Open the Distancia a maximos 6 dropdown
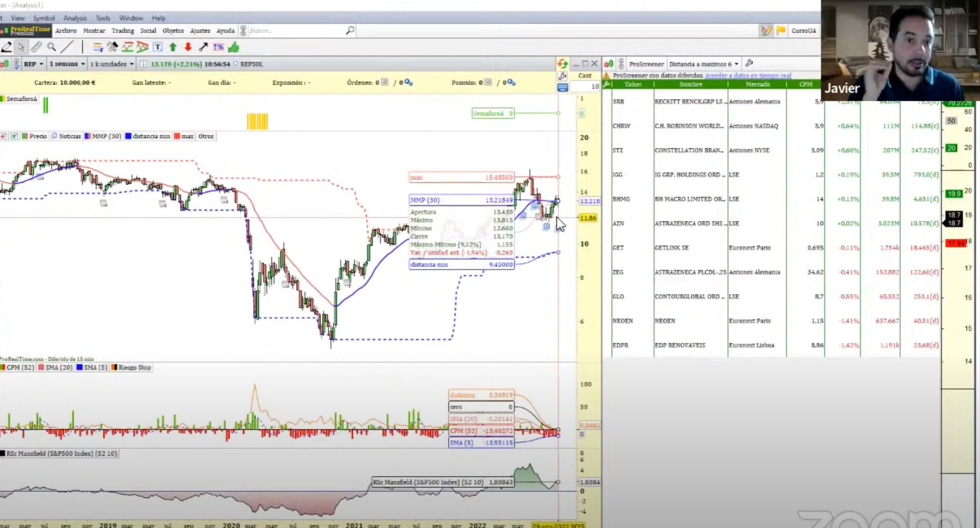 click(703, 64)
